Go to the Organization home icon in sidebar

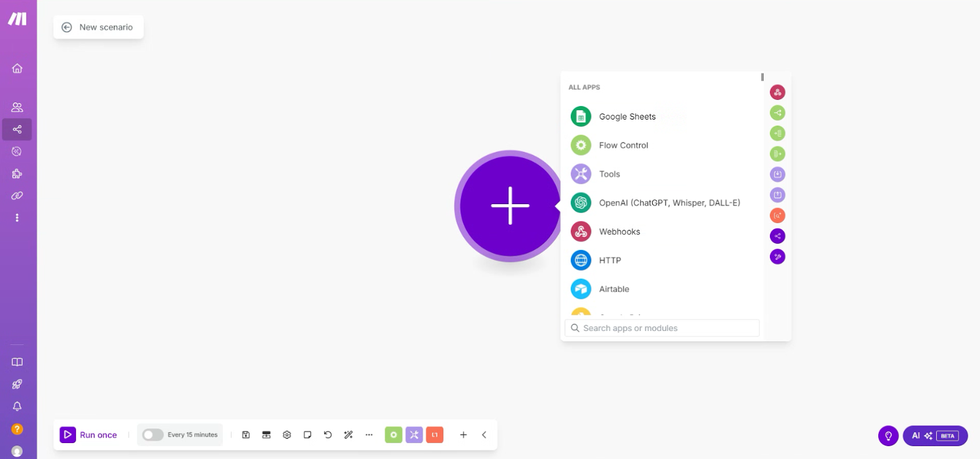[x=17, y=68]
